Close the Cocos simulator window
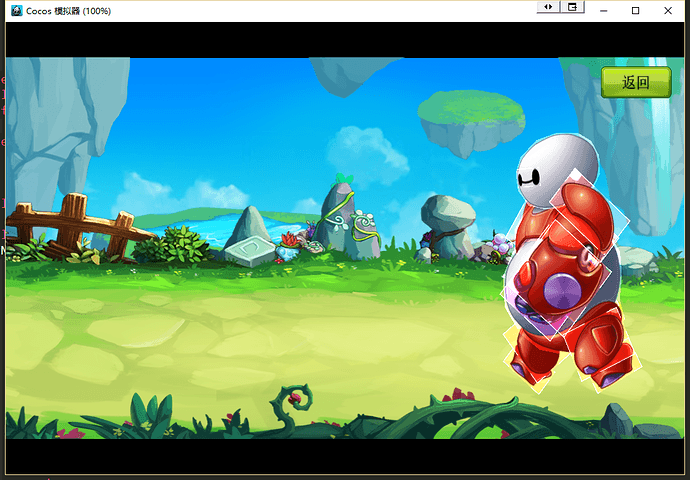Screen dimensions: 690x480 [668, 11]
